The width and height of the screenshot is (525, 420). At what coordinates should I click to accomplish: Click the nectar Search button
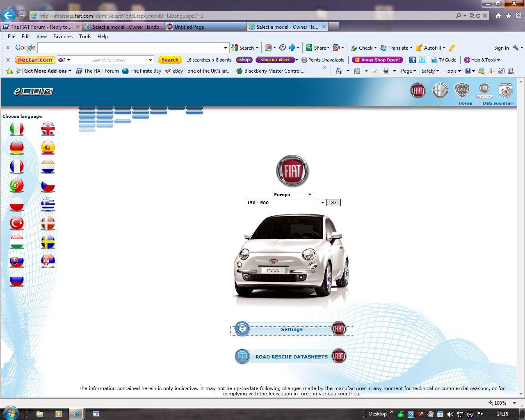[x=170, y=60]
